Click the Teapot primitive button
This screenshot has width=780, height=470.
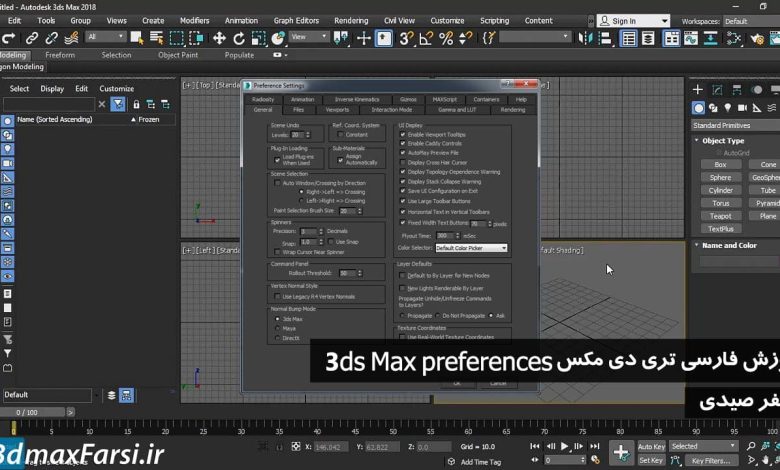[x=720, y=216]
